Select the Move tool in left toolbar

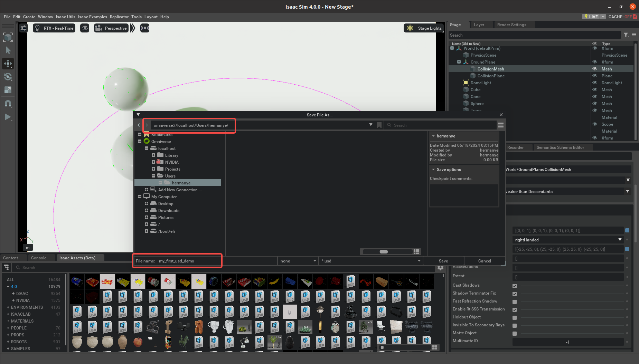[8, 64]
